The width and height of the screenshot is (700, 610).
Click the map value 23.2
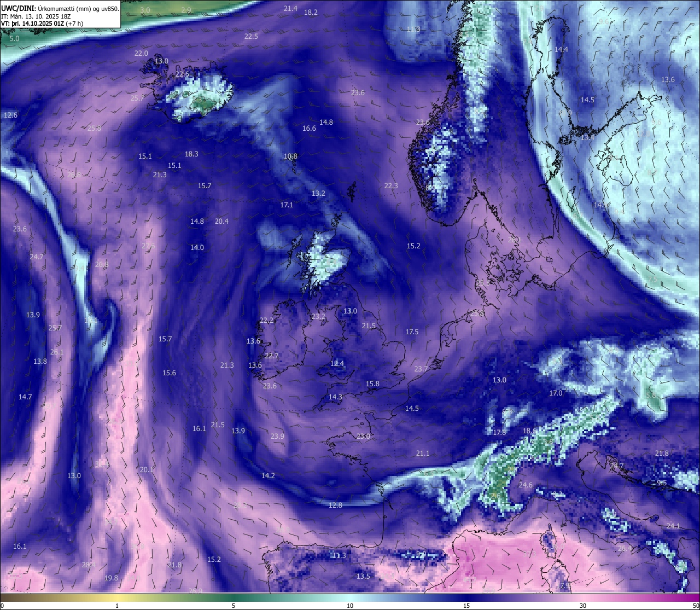[x=318, y=317]
